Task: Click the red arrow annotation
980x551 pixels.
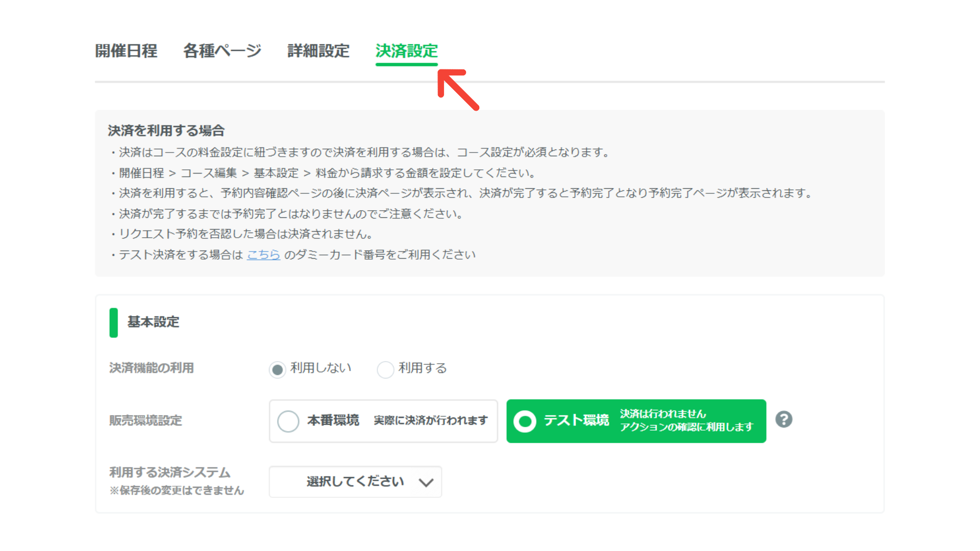Action: 458,89
